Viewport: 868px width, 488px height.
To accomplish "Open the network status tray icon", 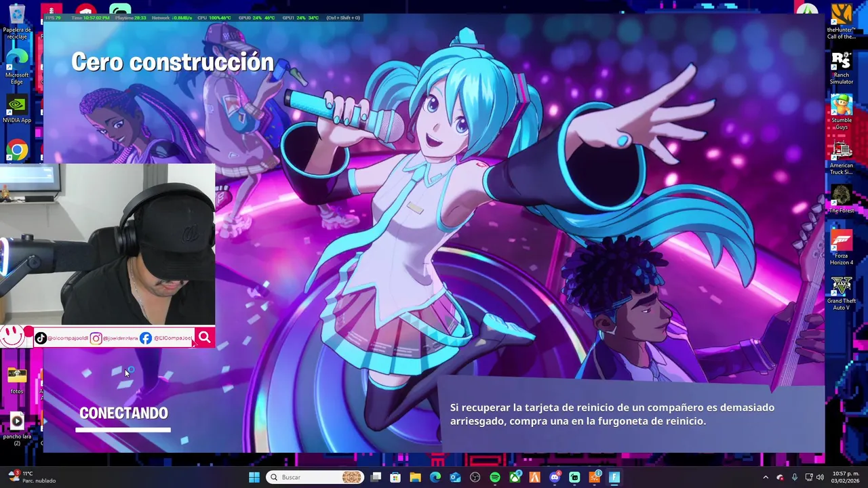I will 808,477.
